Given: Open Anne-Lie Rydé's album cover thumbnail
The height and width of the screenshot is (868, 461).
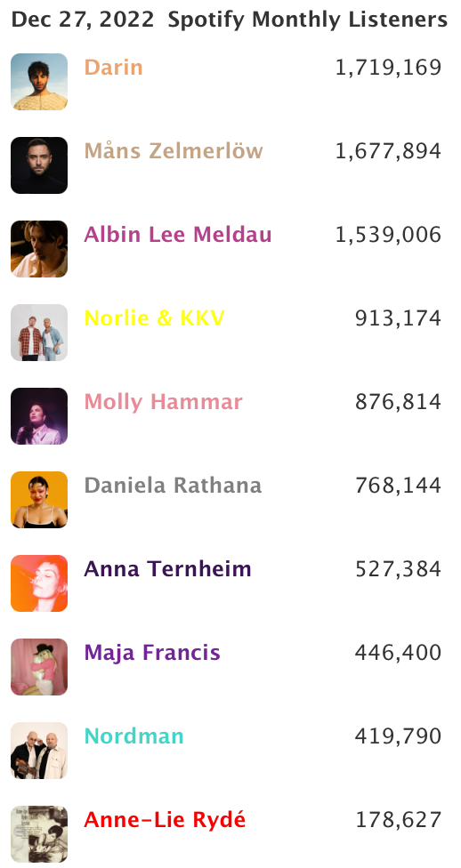Looking at the screenshot, I should click(x=39, y=833).
